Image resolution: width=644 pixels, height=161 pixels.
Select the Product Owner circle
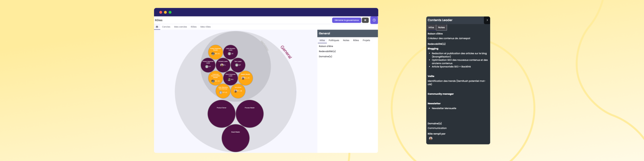[x=221, y=114]
